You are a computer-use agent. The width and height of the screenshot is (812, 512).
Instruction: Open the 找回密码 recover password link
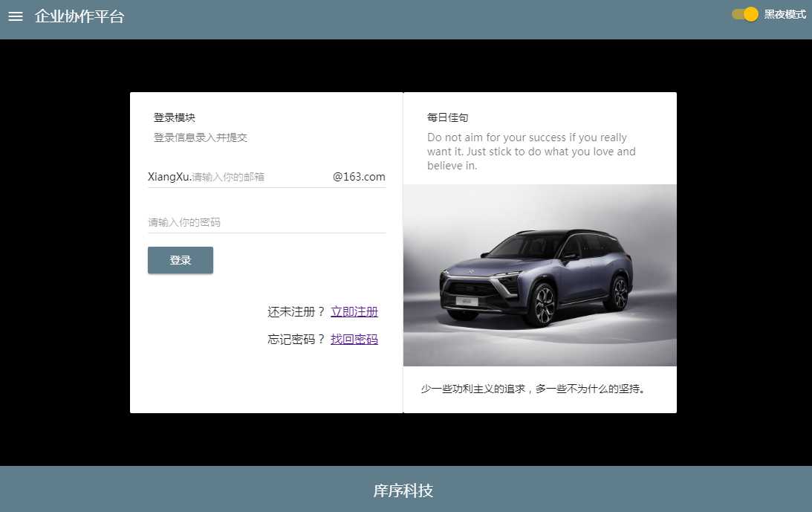354,340
